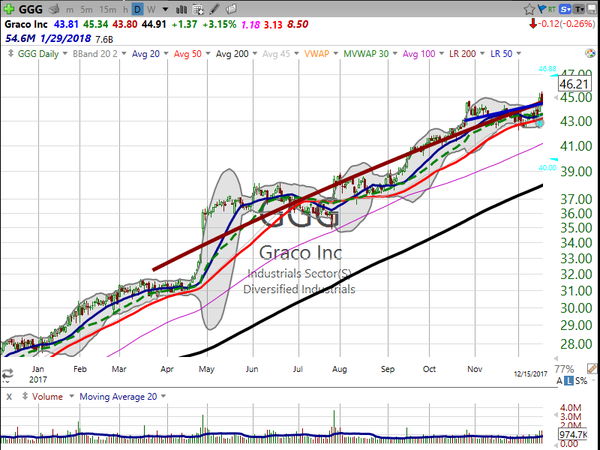Image resolution: width=600 pixels, height=450 pixels.
Task: Click the LR 200 indicator label
Action: tap(462, 54)
